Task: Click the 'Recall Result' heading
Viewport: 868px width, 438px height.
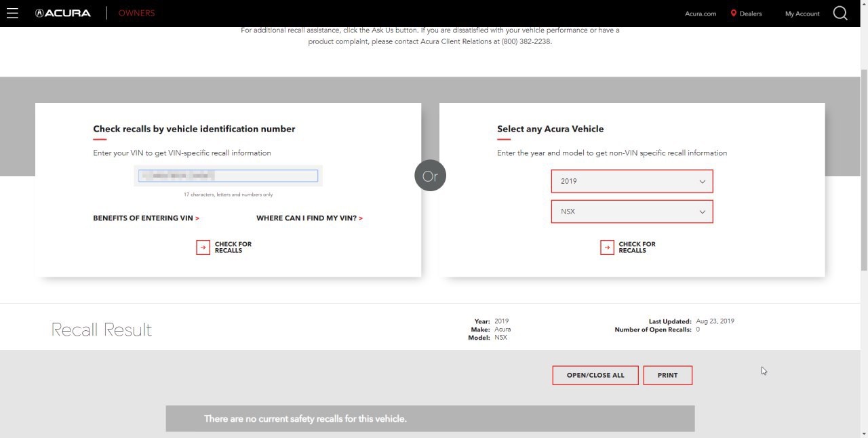Action: pos(102,330)
